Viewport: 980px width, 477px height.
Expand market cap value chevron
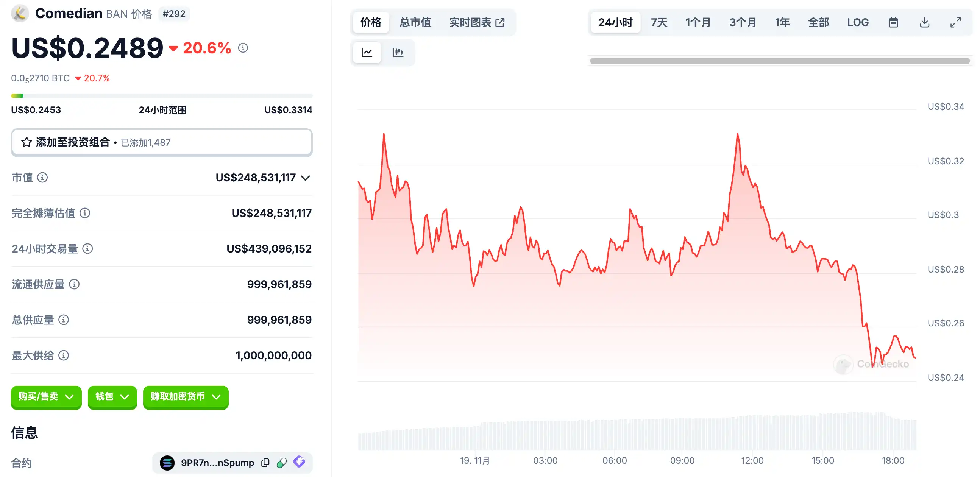(x=305, y=178)
